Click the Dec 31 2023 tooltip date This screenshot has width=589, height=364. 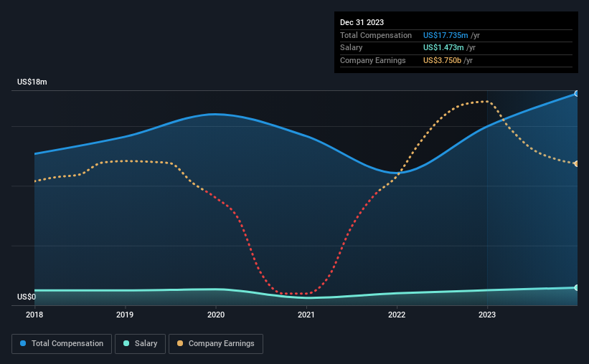[362, 22]
